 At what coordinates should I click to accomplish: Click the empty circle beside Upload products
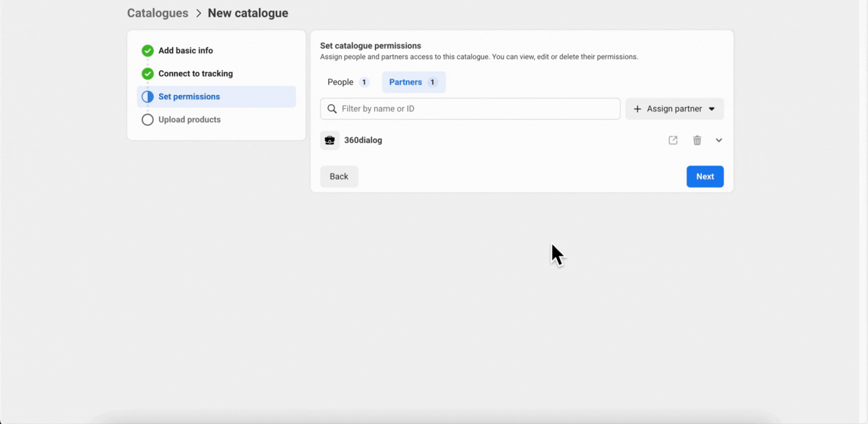click(x=148, y=120)
